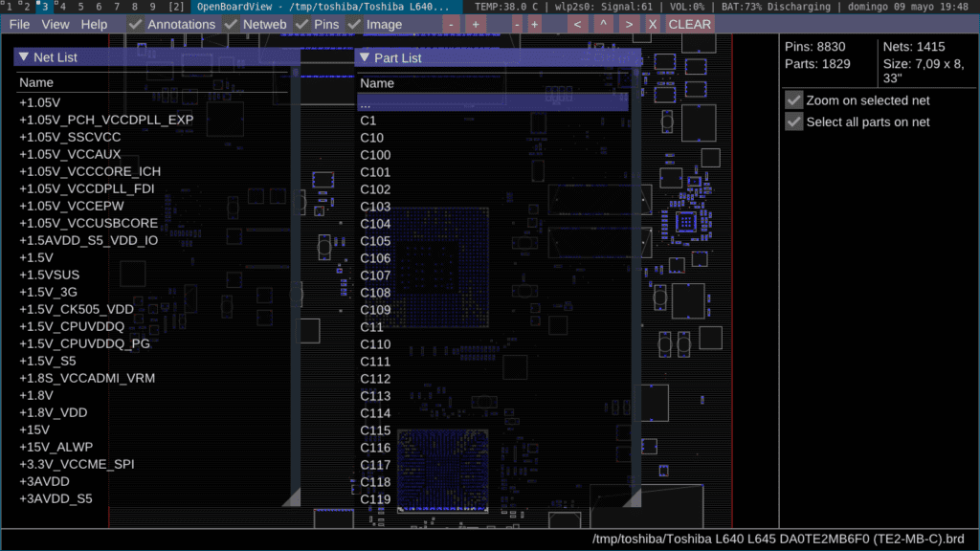The image size is (980, 551).
Task: Click the left arrow < button
Action: (577, 24)
